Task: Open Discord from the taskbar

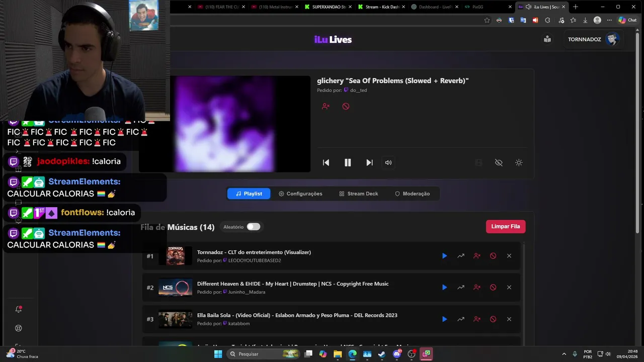Action: pos(396,354)
